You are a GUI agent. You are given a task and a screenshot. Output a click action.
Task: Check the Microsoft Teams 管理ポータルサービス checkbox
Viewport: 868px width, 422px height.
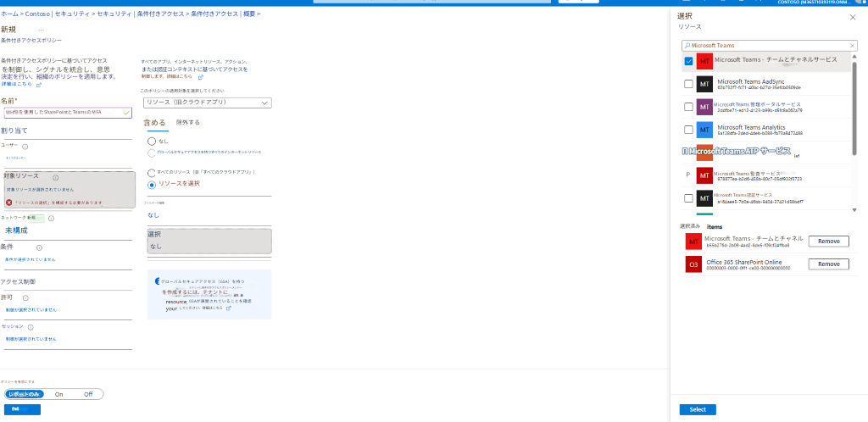click(x=688, y=107)
